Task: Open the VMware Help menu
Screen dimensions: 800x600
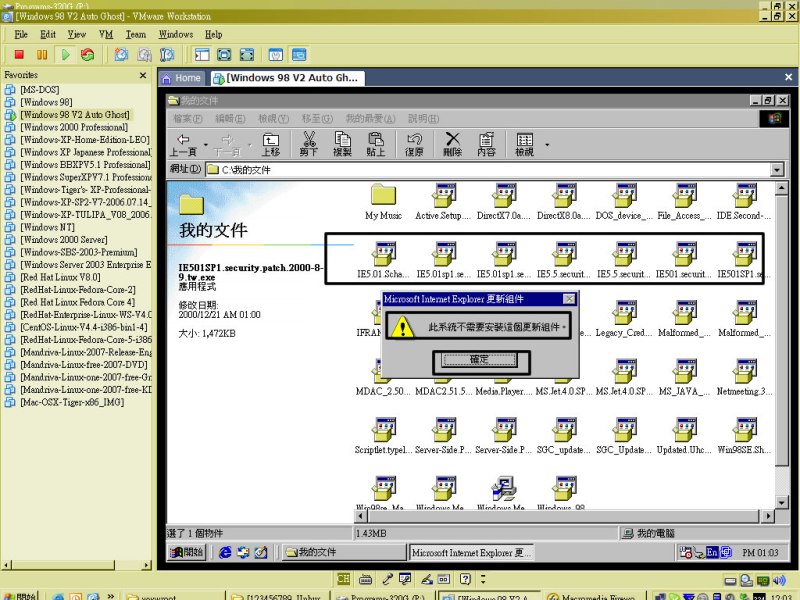Action: click(213, 34)
